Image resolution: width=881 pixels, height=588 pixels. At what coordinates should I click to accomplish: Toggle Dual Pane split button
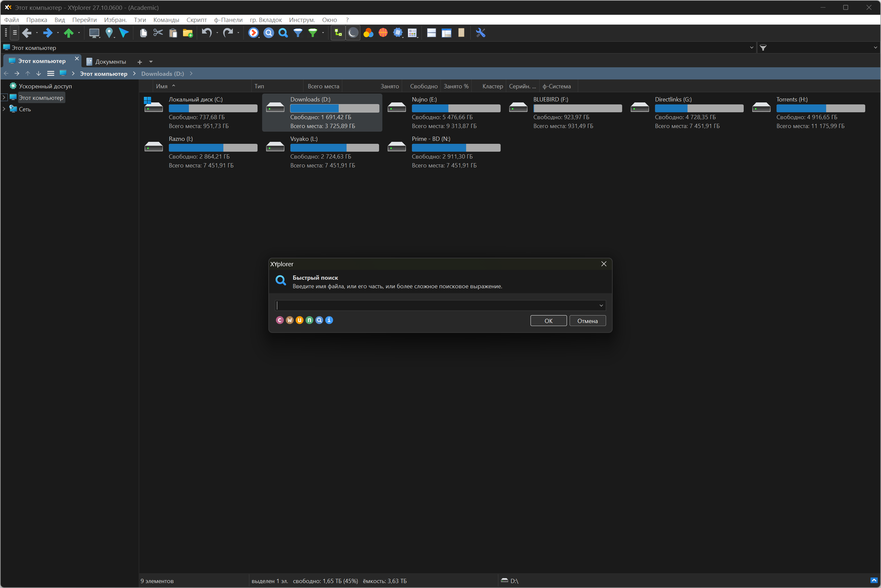(x=432, y=33)
